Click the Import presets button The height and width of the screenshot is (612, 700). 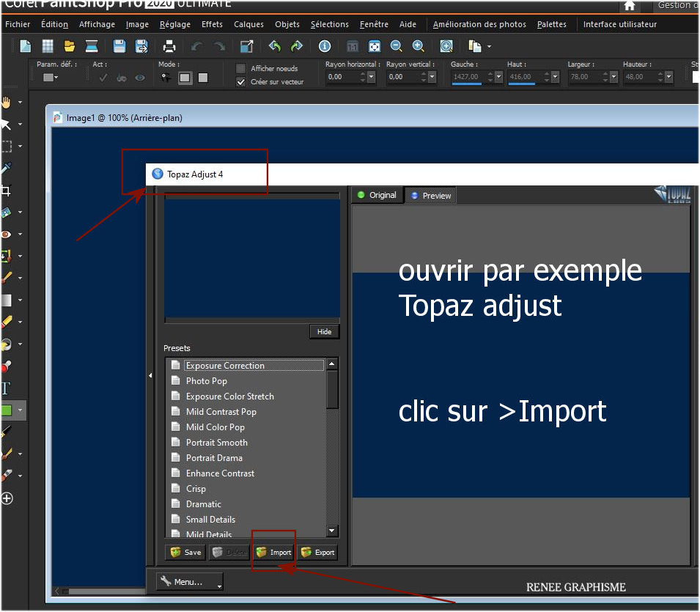pos(273,553)
